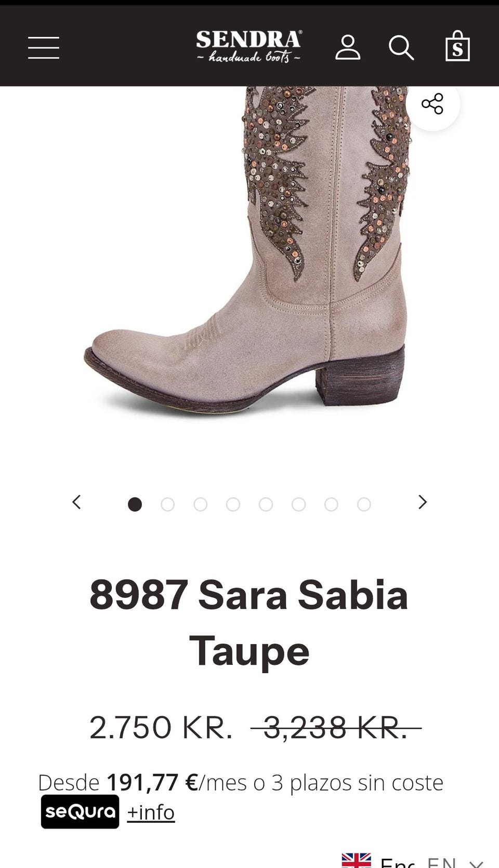
Task: Click the seQura payment logo
Action: click(x=80, y=811)
